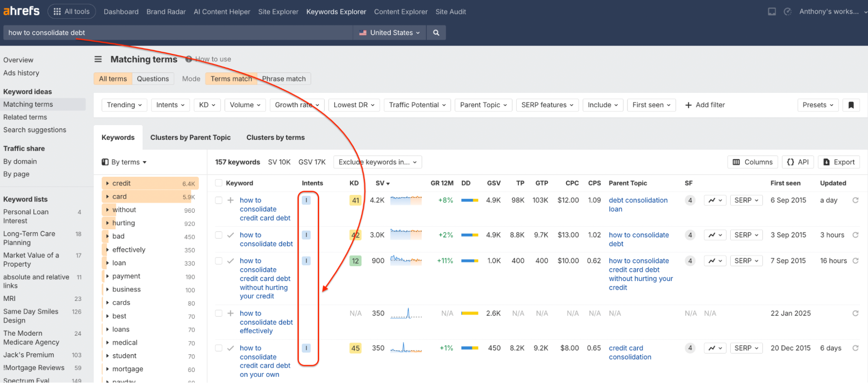Click the Ahrefs logo
The height and width of the screenshot is (383, 868).
click(21, 11)
